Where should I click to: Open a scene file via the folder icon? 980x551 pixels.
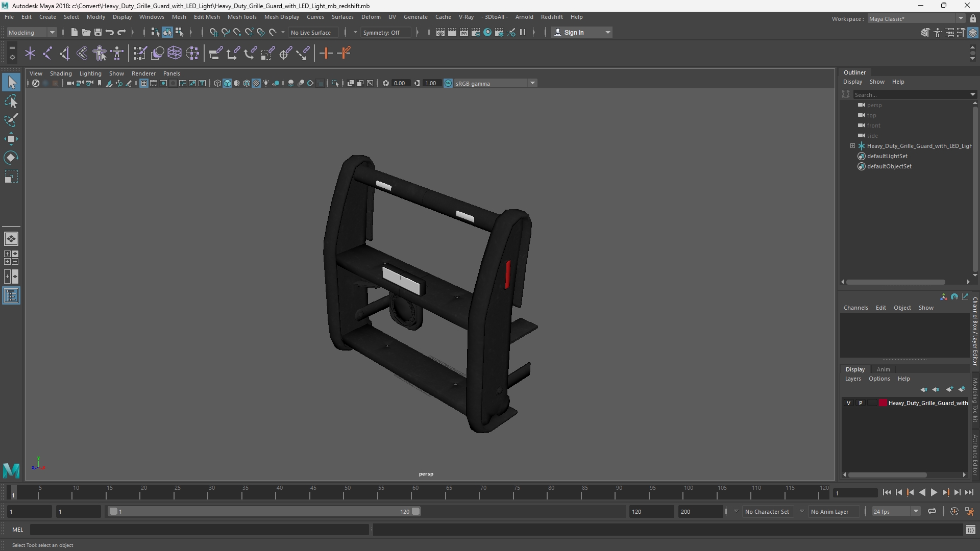pos(86,33)
